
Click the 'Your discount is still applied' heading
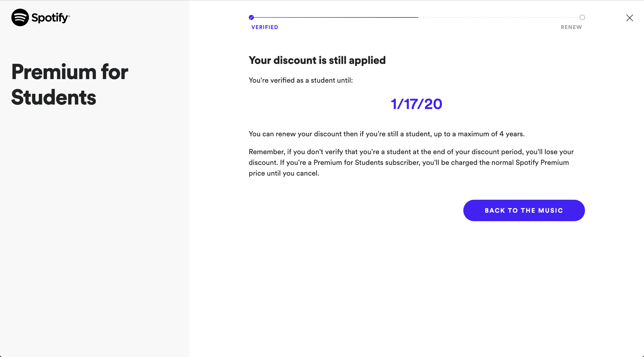317,60
